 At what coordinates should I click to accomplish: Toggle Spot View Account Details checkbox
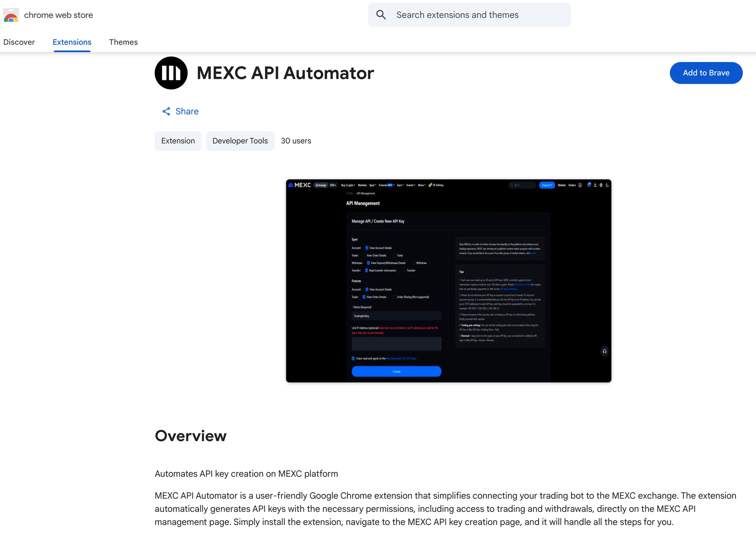(367, 248)
